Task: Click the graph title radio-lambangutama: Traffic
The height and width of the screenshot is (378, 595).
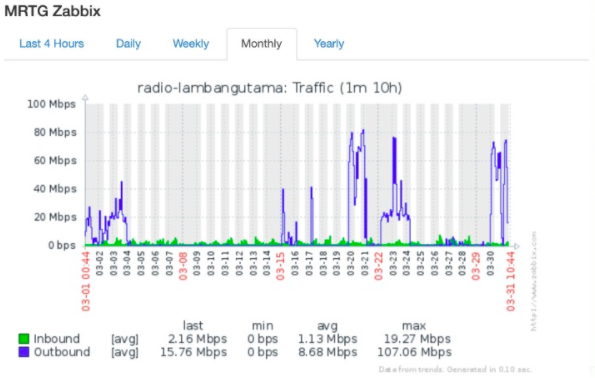Action: 269,88
